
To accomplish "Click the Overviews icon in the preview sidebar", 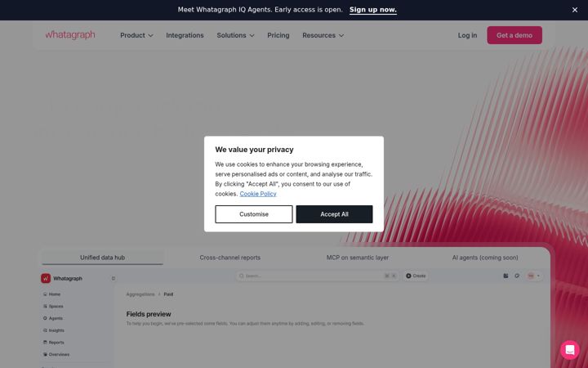I will pyautogui.click(x=45, y=354).
